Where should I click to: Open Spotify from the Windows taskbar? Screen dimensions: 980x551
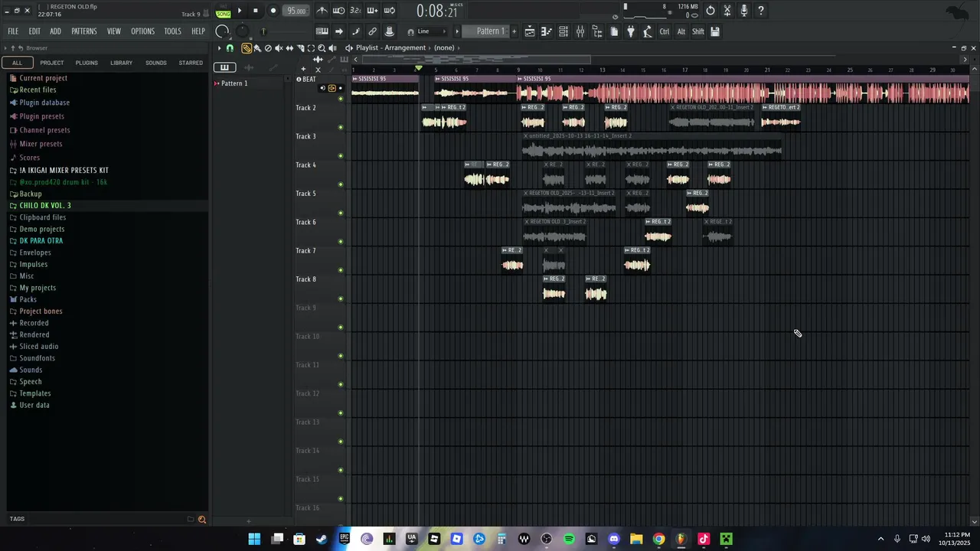coord(569,540)
